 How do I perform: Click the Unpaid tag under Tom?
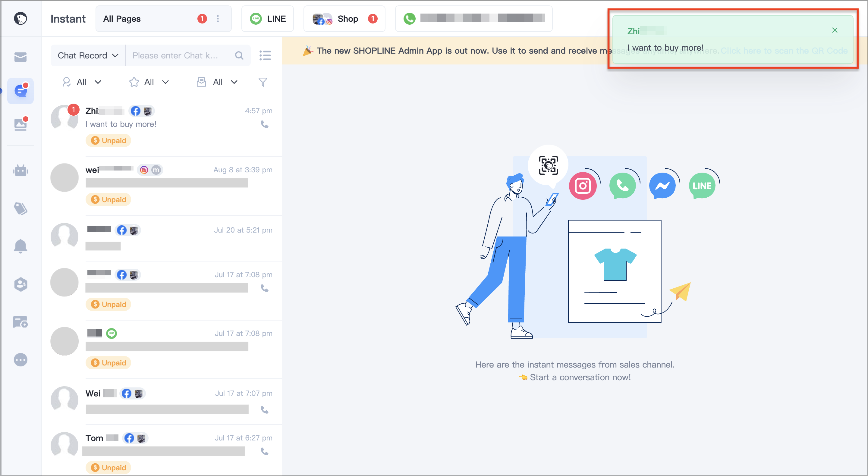point(108,468)
